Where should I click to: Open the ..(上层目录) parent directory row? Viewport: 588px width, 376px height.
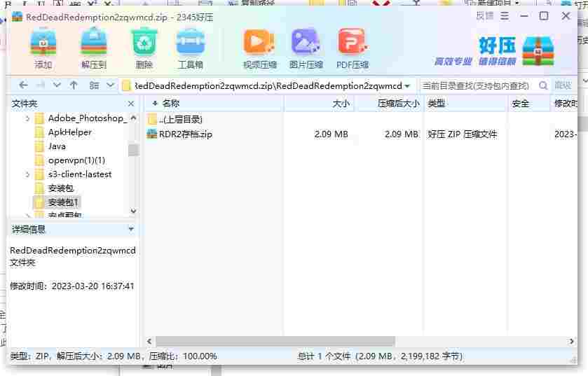click(180, 120)
